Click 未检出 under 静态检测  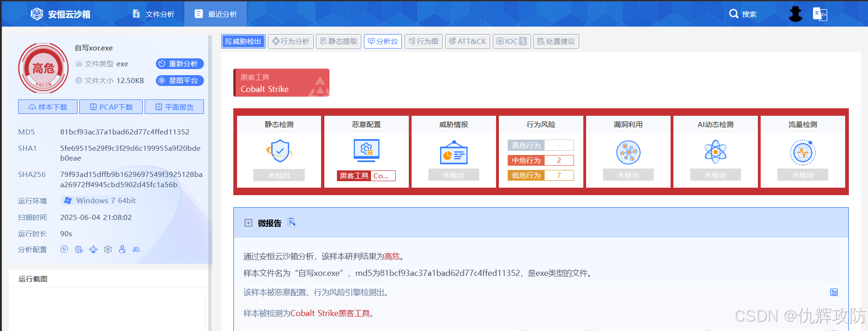pos(279,175)
